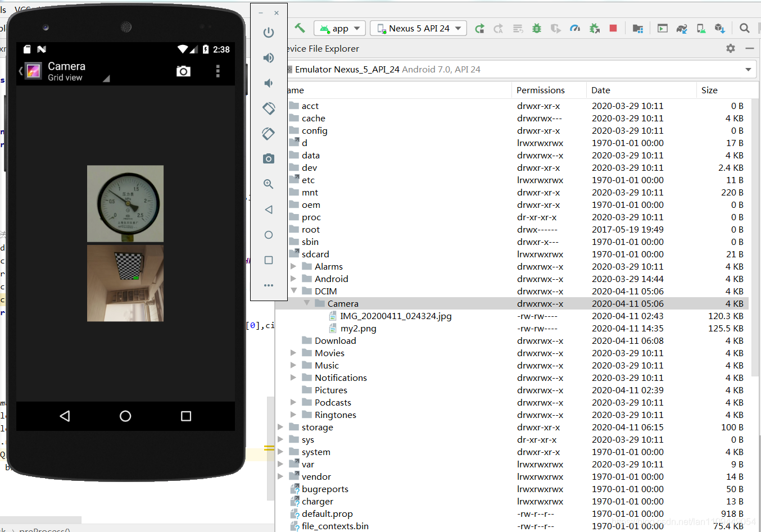This screenshot has width=761, height=532.
Task: Expand the Android folder
Action: [x=293, y=279]
